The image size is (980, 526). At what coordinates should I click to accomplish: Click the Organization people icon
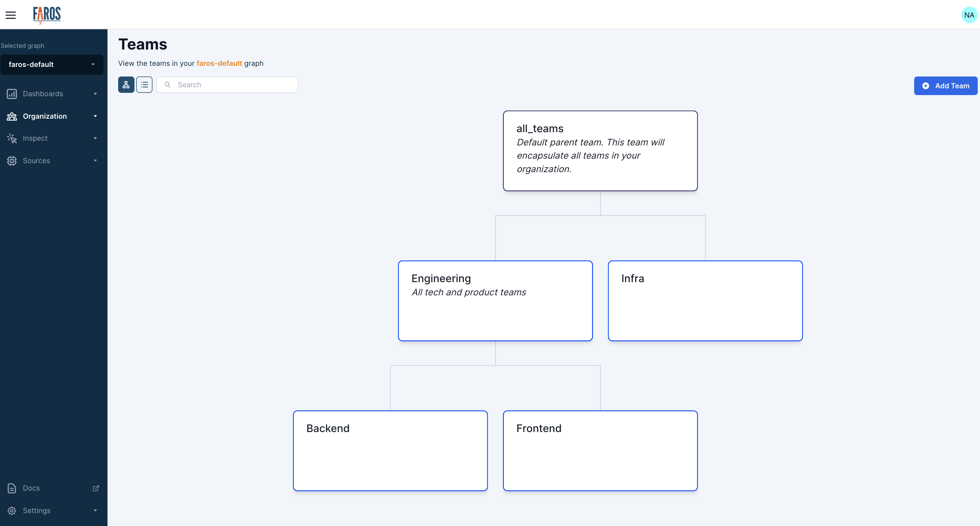pos(12,116)
